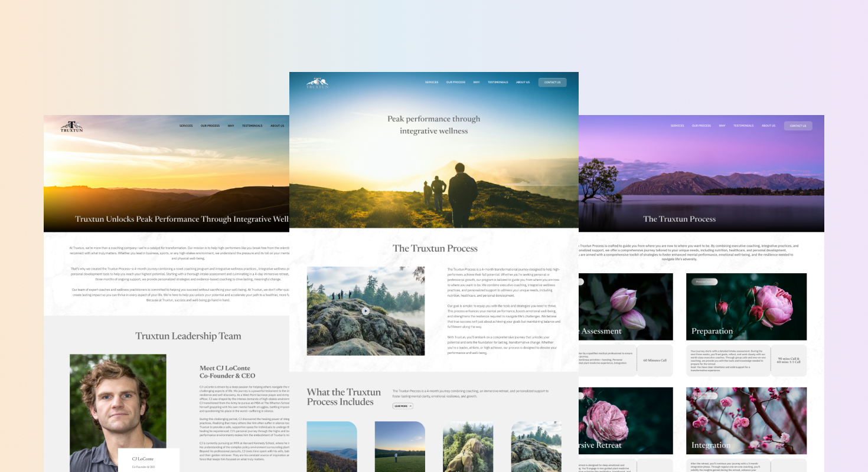This screenshot has height=472, width=868.
Task: Click the black Truxtun logo on sunset page
Action: [71, 126]
